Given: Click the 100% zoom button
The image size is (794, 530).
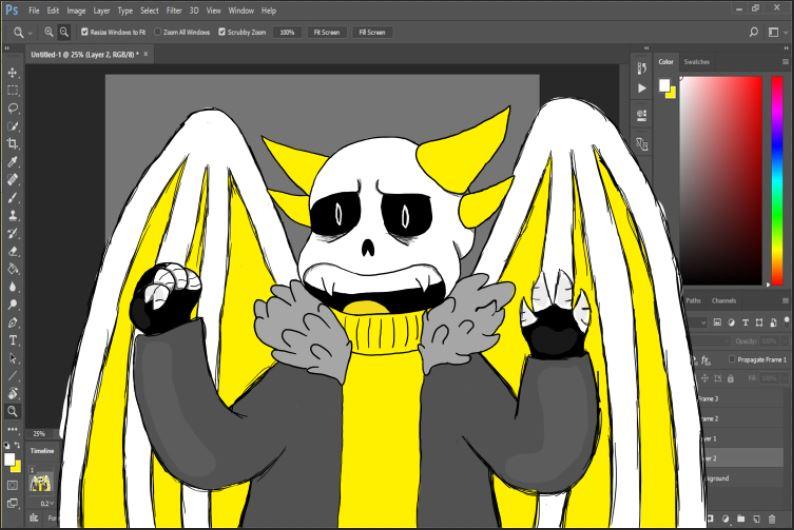Looking at the screenshot, I should pos(287,32).
